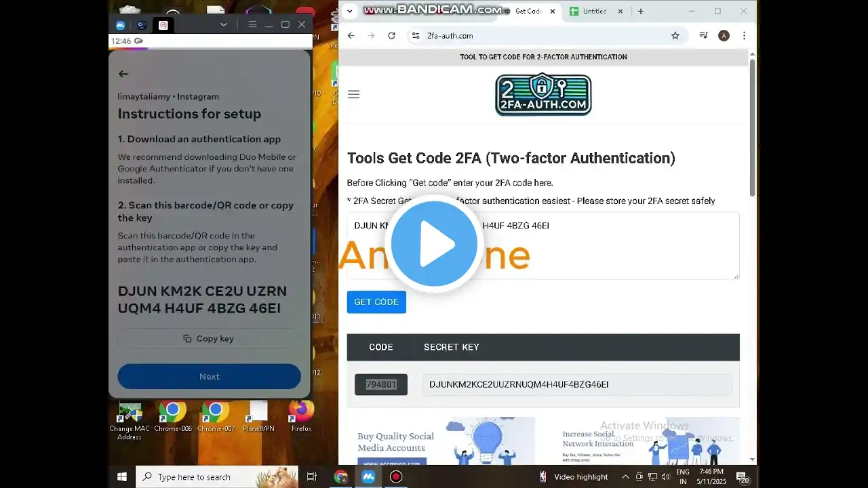Open the Firefox desktop shortcut
The width and height of the screenshot is (868, 488).
coord(301,417)
